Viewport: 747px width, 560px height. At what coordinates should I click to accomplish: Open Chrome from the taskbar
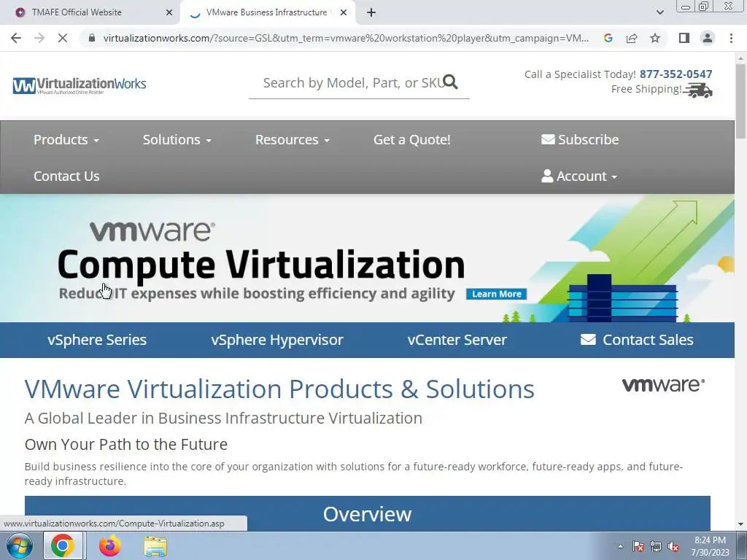63,545
